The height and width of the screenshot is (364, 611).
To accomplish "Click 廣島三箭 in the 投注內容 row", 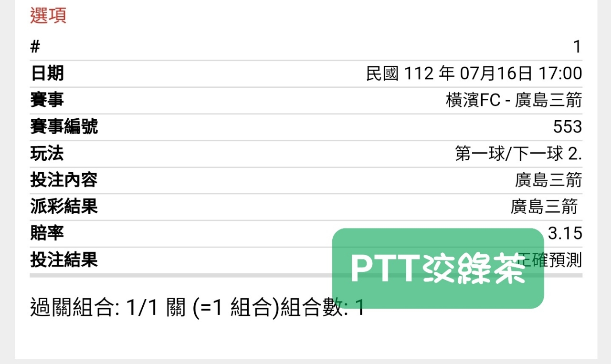I will [x=548, y=180].
